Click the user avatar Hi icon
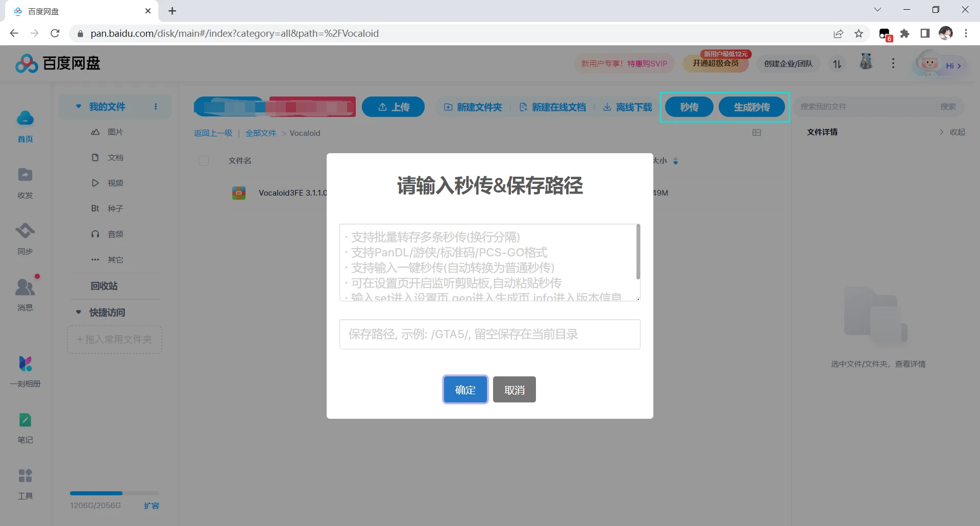Screen dimensions: 980x526 tap(940, 64)
